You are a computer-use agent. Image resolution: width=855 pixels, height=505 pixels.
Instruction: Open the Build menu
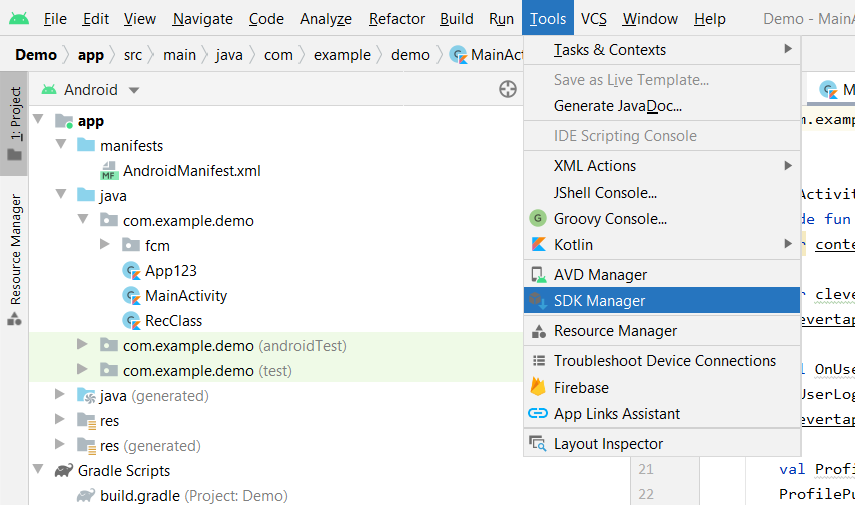(456, 19)
